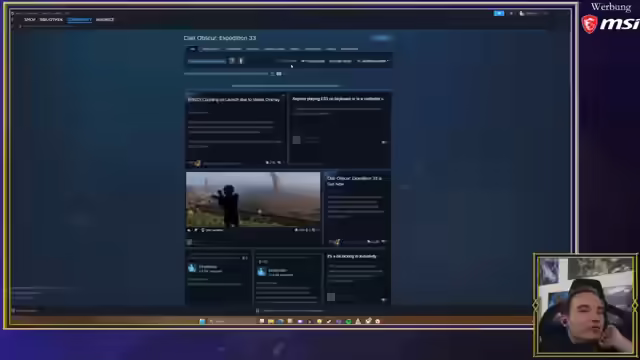Select the first highlighted hub tab
This screenshot has width=640, height=360.
point(192,49)
